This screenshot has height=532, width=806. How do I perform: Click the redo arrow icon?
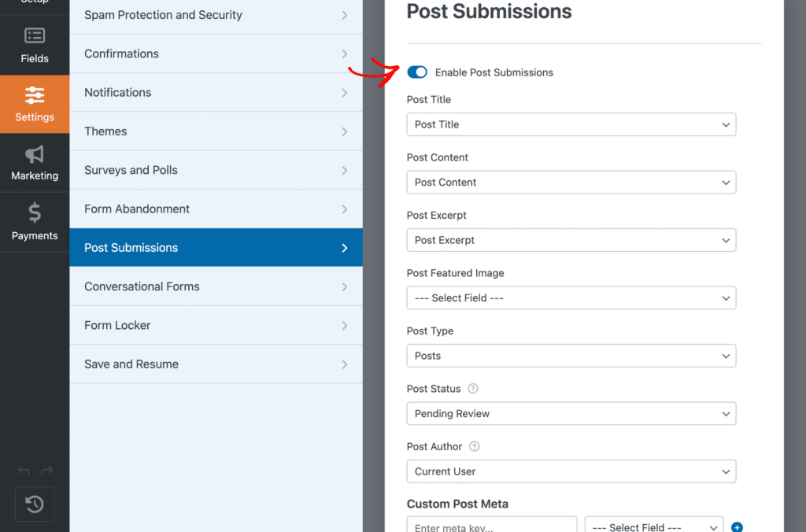[46, 471]
